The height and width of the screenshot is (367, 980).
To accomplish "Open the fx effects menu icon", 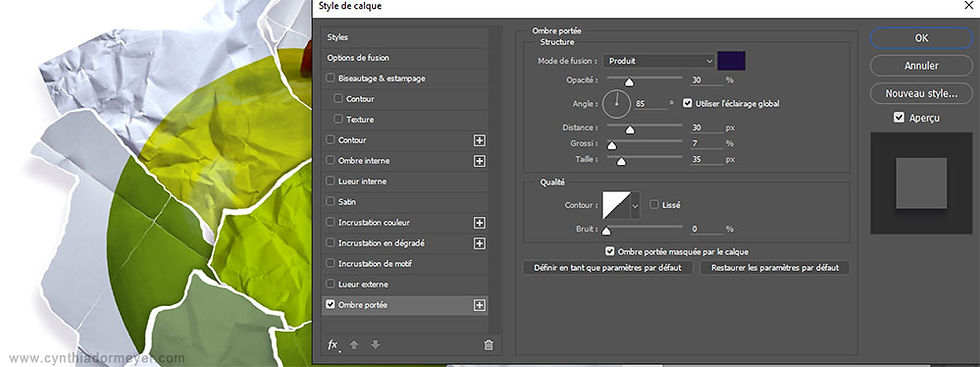I will tap(333, 345).
